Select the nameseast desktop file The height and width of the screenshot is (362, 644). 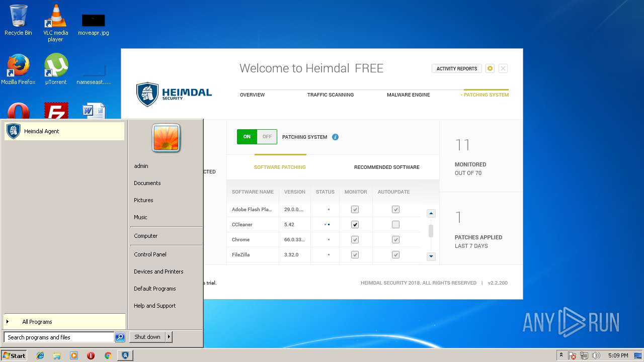(x=94, y=73)
